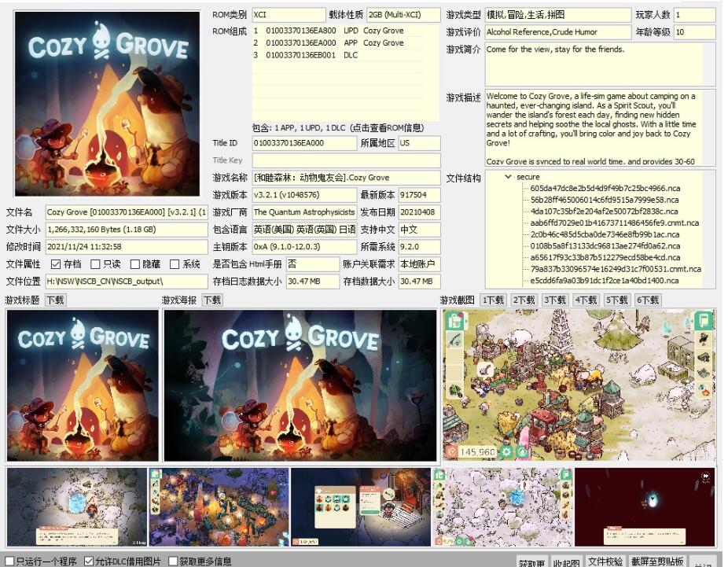Select file 79a837b33096574e16249d31c7f00531.cnmt.nca
Viewport: 728px width, 567px height.
pos(616,269)
